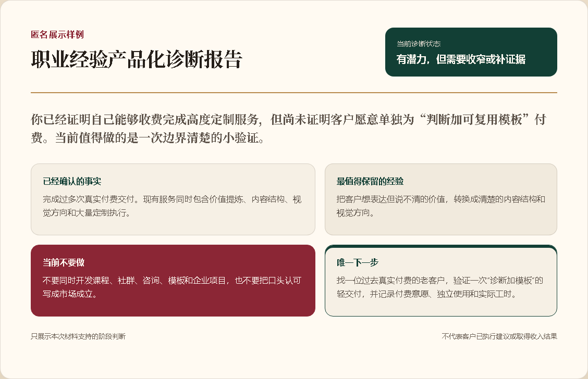Click the '匿名展示样例' label
This screenshot has width=588, height=379.
click(57, 35)
